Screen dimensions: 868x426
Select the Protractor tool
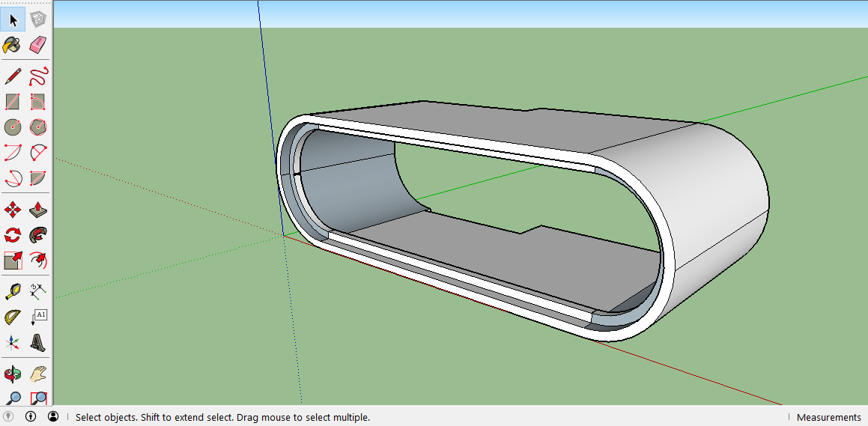(x=13, y=317)
